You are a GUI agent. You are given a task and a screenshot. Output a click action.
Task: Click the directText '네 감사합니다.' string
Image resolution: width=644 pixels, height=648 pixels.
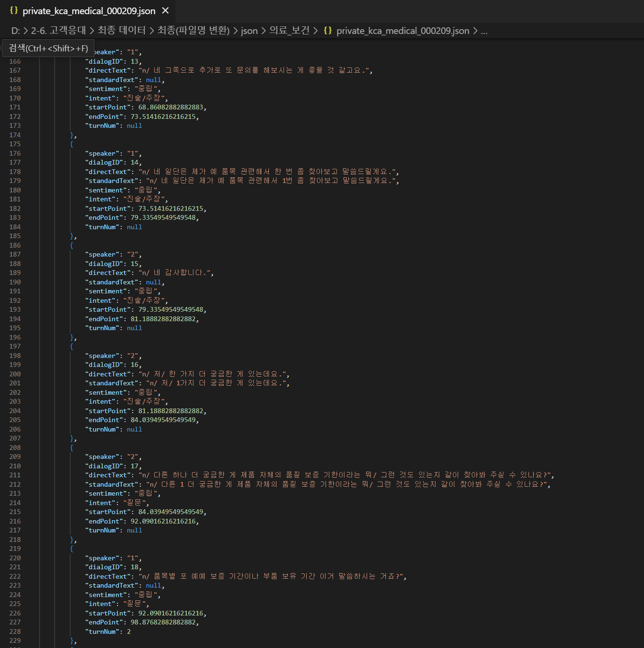[x=174, y=273]
